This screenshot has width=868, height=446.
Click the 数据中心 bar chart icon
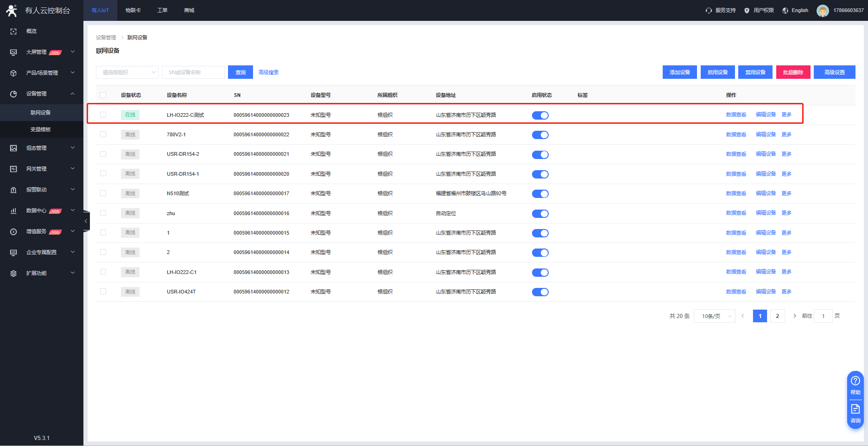point(13,211)
